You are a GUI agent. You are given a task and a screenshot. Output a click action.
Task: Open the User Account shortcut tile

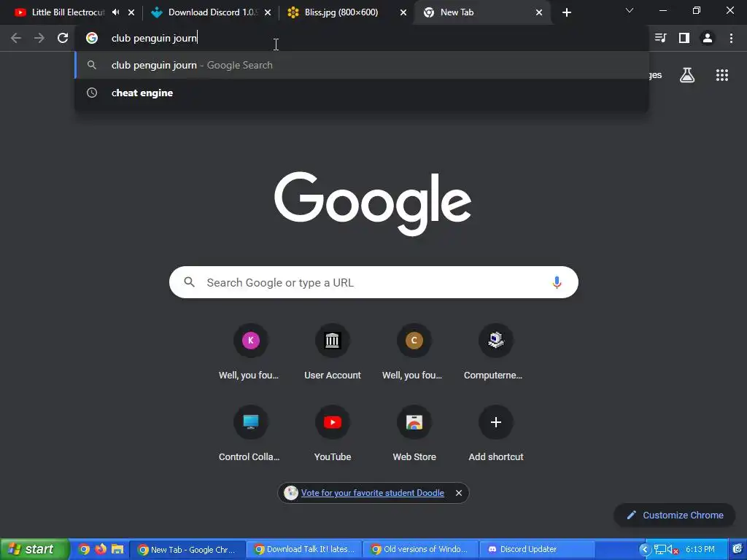[333, 351]
